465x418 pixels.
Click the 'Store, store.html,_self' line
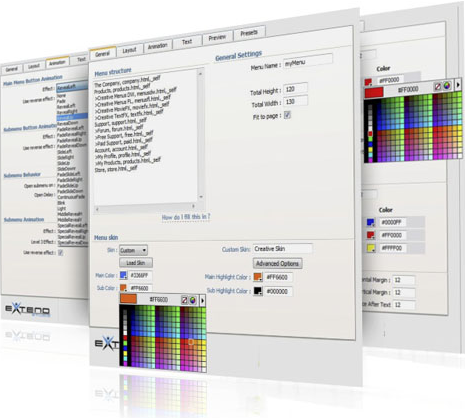(116, 169)
